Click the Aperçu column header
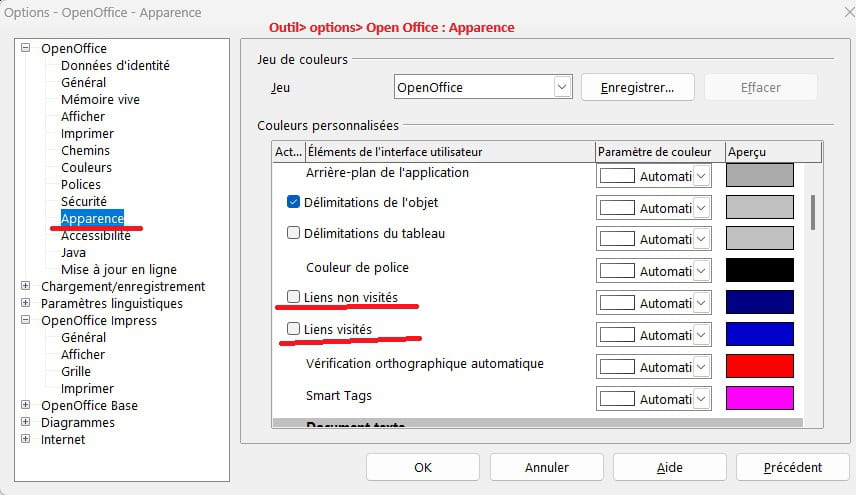The width and height of the screenshot is (856, 495). (x=773, y=152)
